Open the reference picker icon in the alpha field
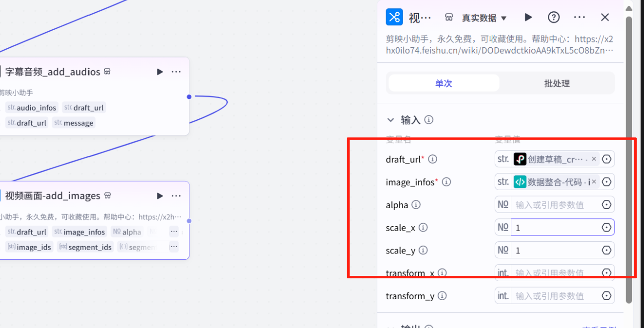The height and width of the screenshot is (328, 644). 607,205
